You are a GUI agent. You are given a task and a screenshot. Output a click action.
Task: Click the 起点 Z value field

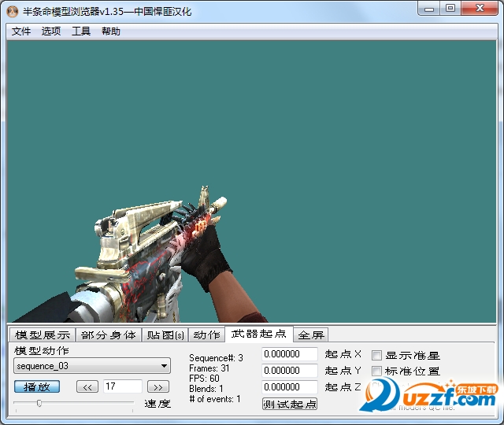290,386
